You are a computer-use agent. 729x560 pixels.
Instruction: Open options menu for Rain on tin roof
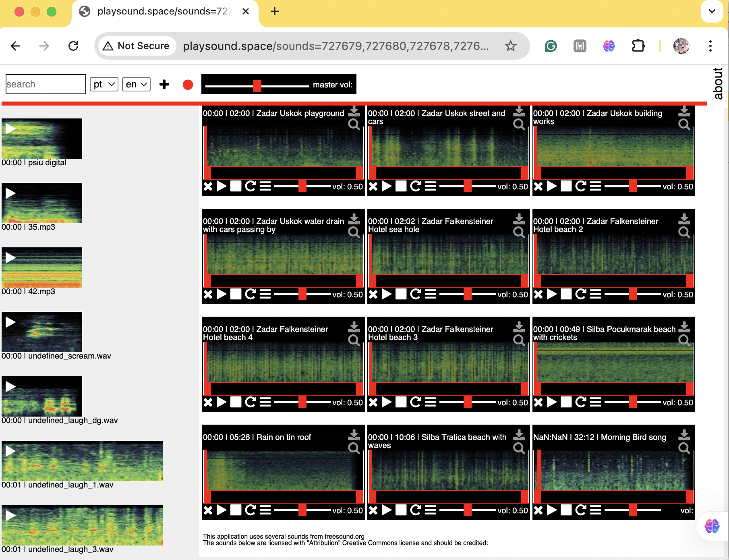(265, 510)
